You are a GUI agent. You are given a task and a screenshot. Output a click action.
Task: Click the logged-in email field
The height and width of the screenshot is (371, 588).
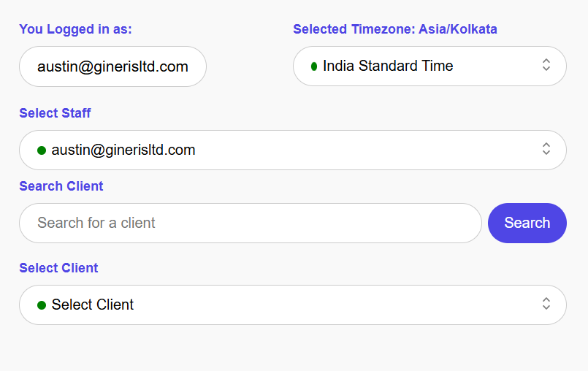[112, 66]
